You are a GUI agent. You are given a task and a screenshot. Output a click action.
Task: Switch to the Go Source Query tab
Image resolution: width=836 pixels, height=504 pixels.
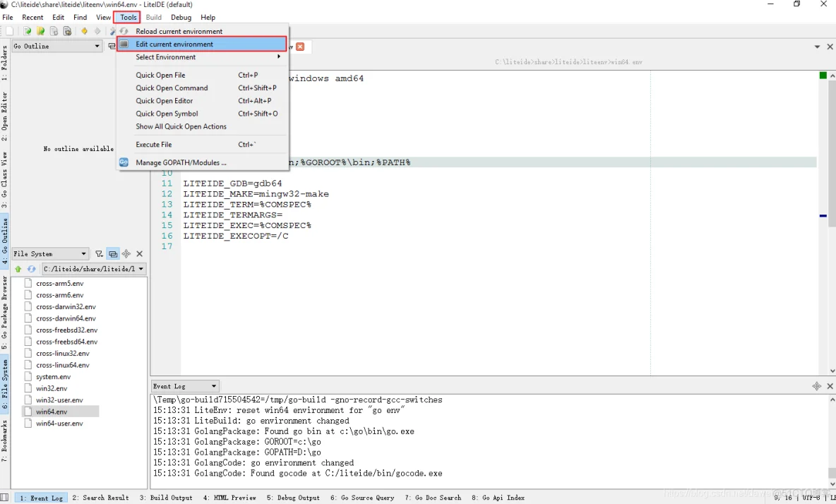click(362, 498)
